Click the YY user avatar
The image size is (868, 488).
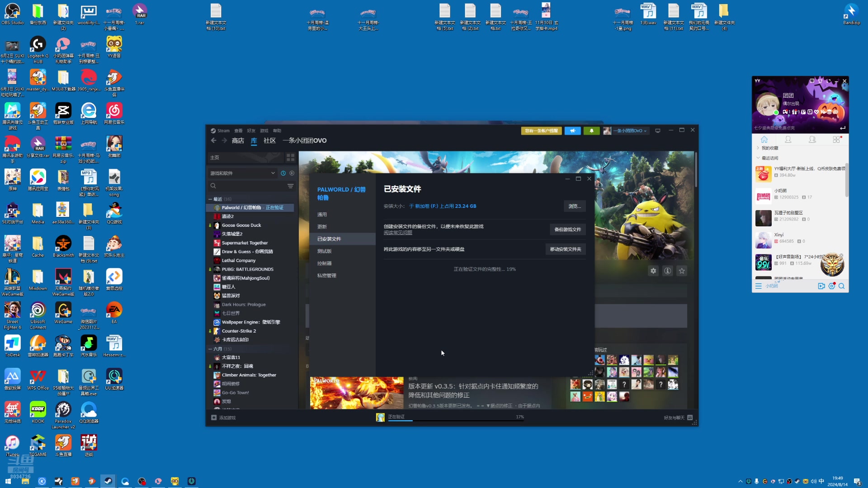(767, 104)
